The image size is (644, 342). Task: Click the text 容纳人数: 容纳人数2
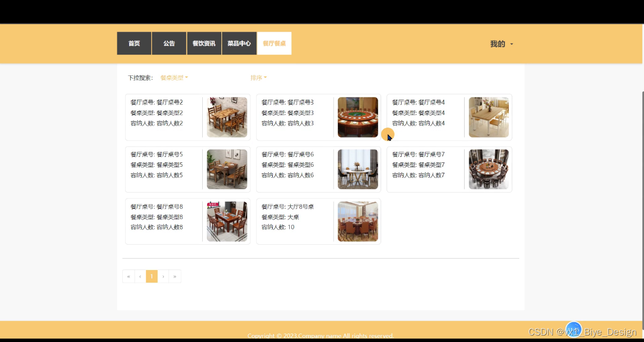(x=157, y=123)
